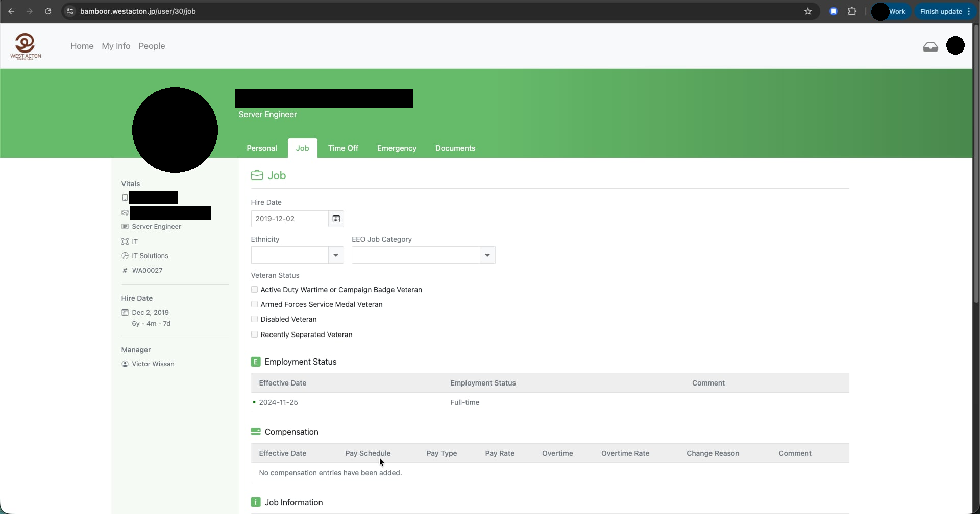The width and height of the screenshot is (980, 514).
Task: Check Active Duty Wartime Veteran box
Action: [x=254, y=290]
